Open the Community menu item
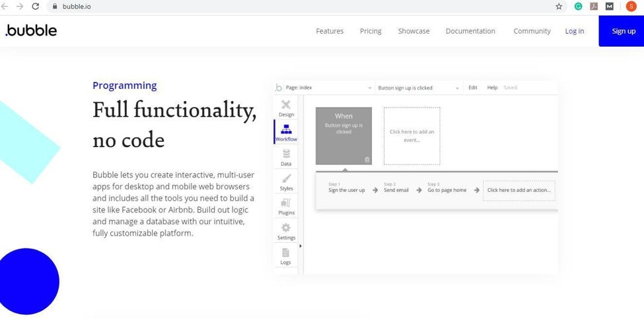Screen dimensions: 644x318 coord(532,31)
